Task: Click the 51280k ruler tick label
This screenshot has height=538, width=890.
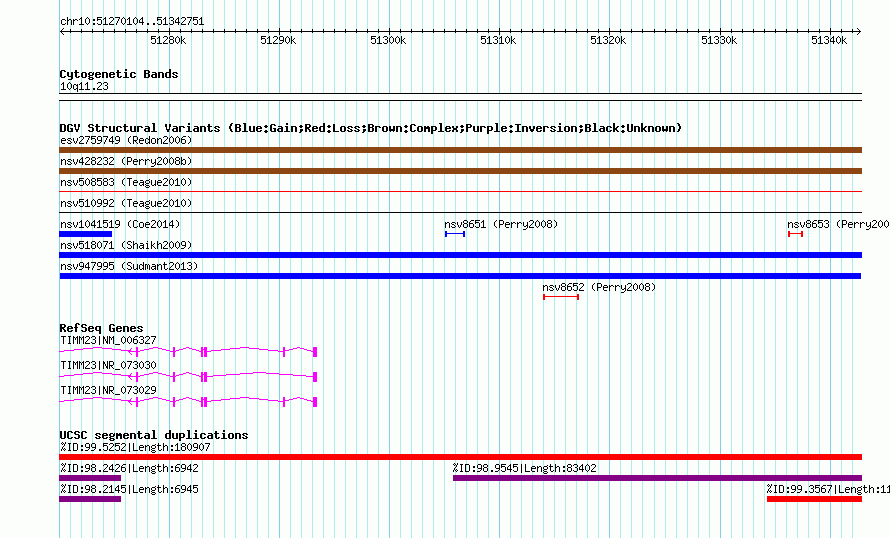Action: 168,40
